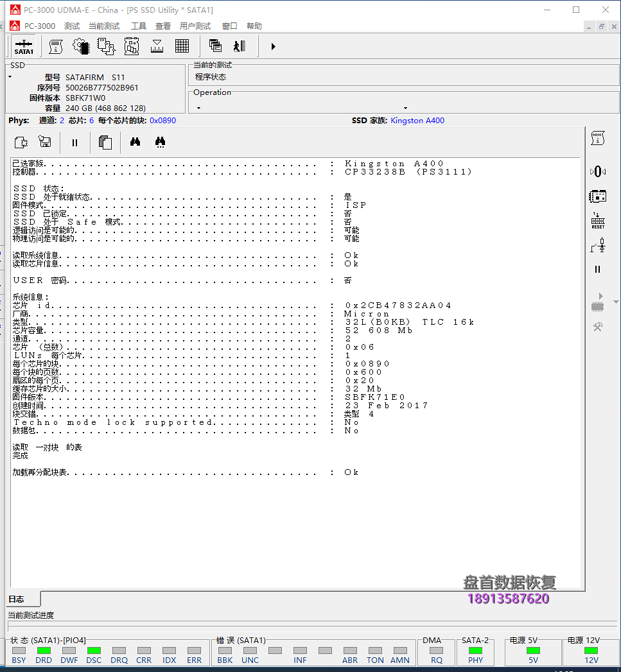621x672 pixels.
Task: Click the serial number 50026B777502B961
Action: (x=101, y=88)
